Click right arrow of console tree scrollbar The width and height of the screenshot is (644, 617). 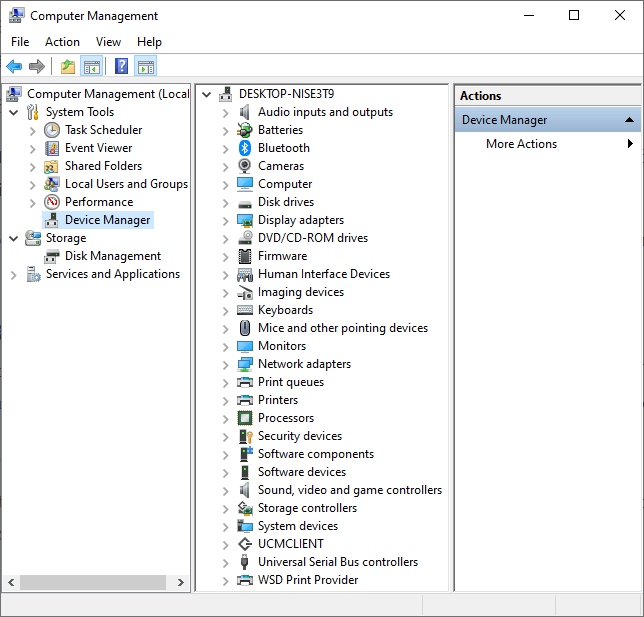(181, 582)
